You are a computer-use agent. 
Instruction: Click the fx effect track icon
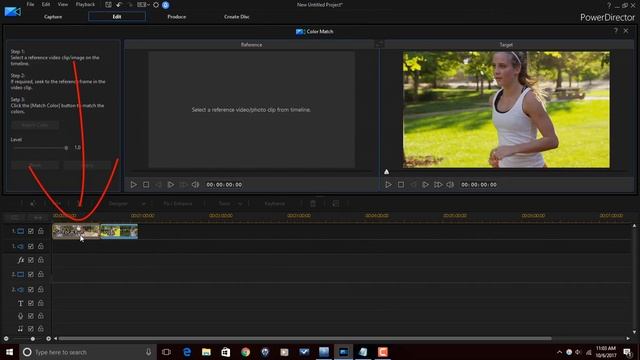click(20, 260)
